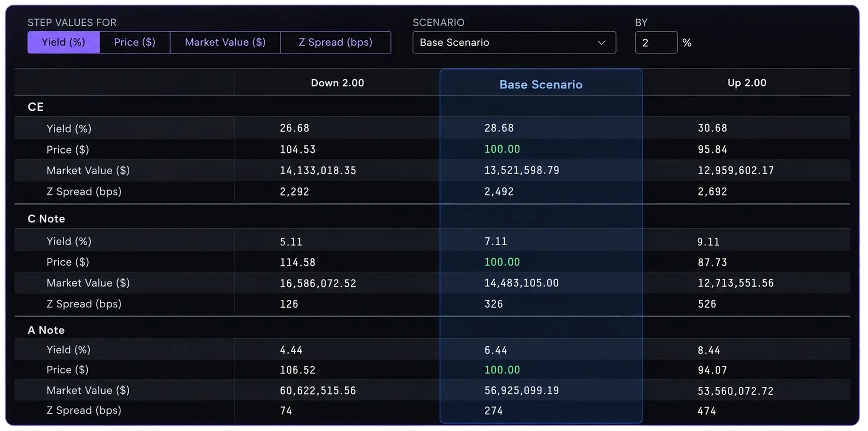Click market value 13,521,598.79
This screenshot has width=868, height=431.
click(522, 170)
